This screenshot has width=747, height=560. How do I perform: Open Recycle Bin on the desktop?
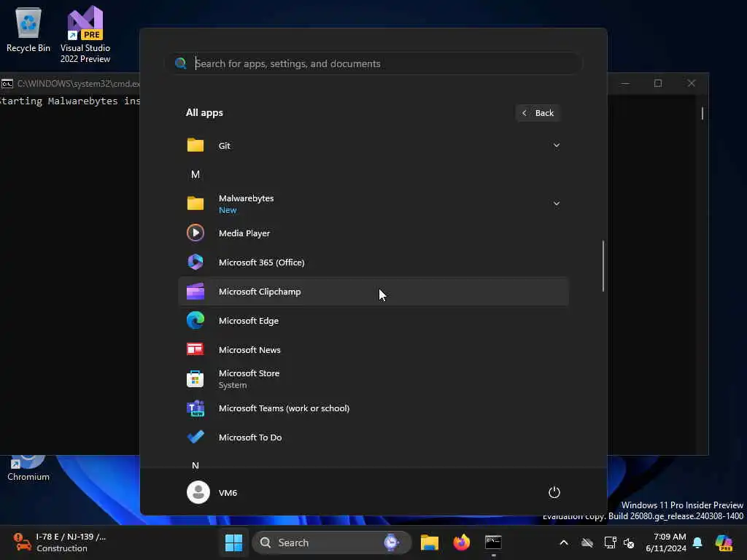(x=28, y=29)
